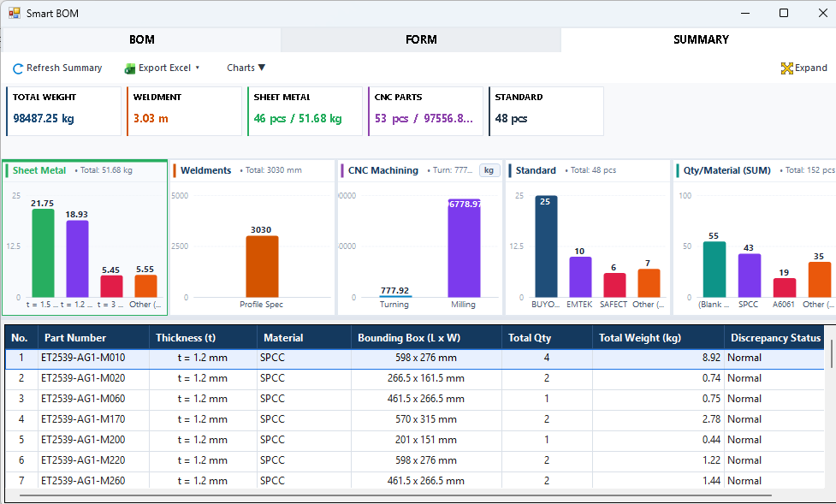Switch to the BOM tab
The height and width of the screenshot is (504, 836).
click(x=141, y=39)
